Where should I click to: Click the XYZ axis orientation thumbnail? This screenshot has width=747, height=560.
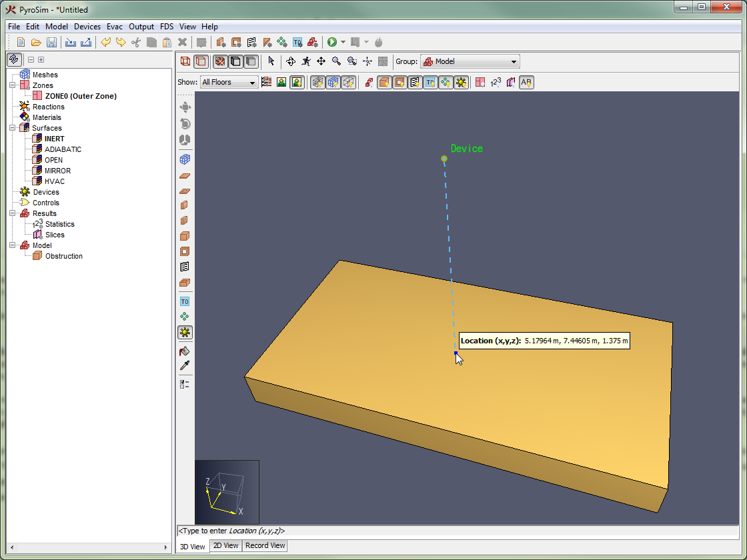click(x=227, y=492)
